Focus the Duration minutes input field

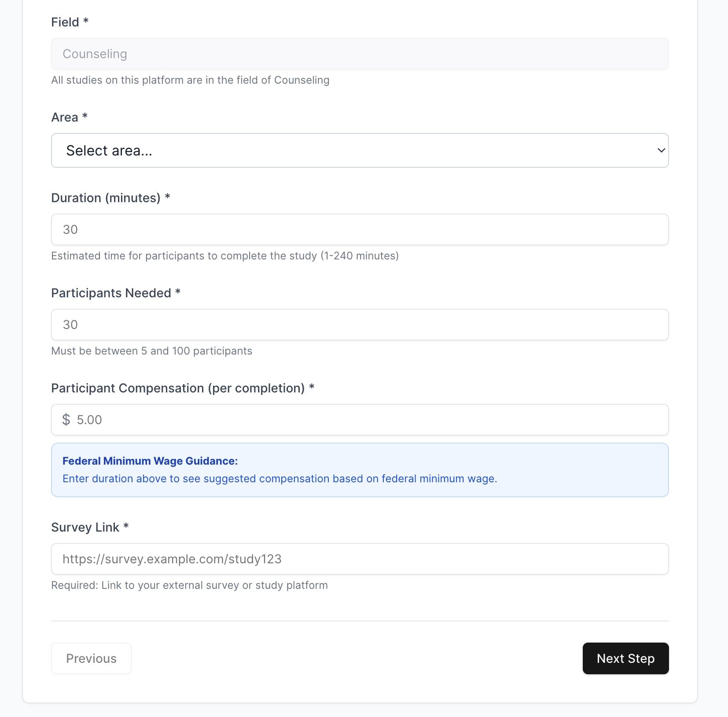coord(360,229)
